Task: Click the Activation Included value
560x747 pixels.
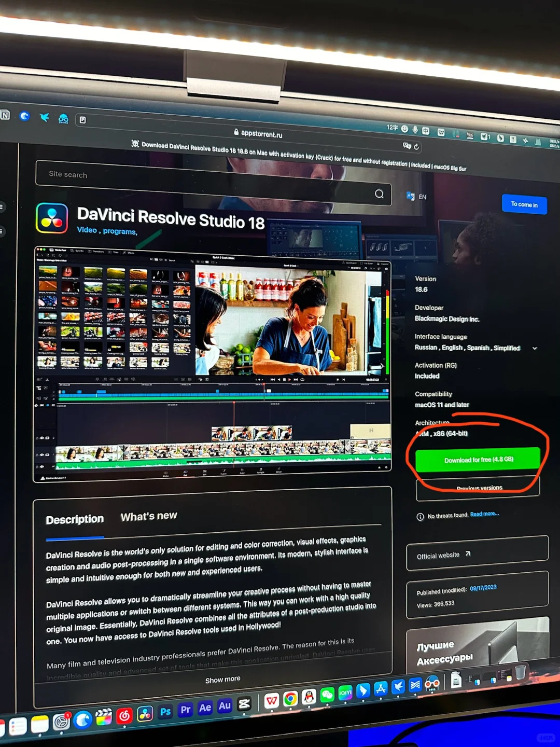Action: 427,376
